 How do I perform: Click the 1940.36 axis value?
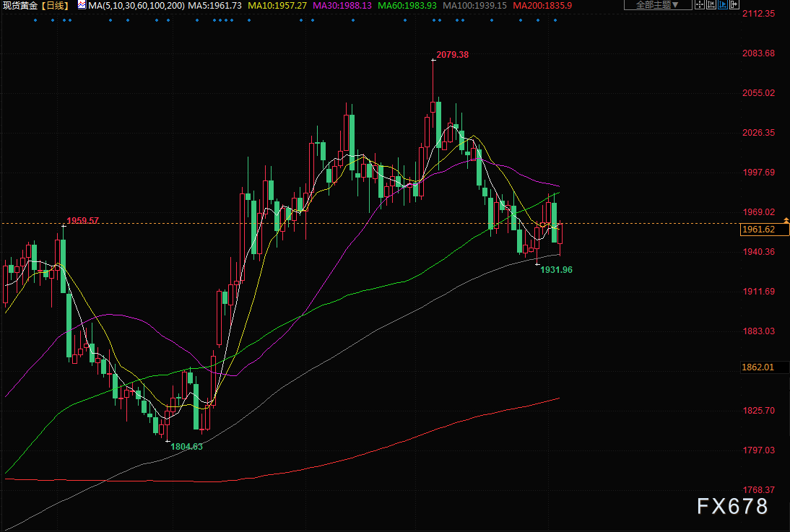click(759, 251)
